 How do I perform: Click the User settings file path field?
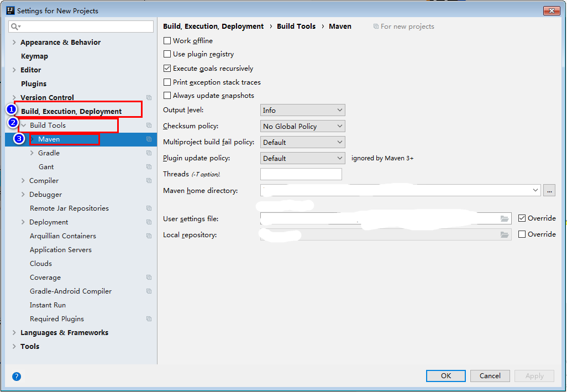(x=386, y=218)
